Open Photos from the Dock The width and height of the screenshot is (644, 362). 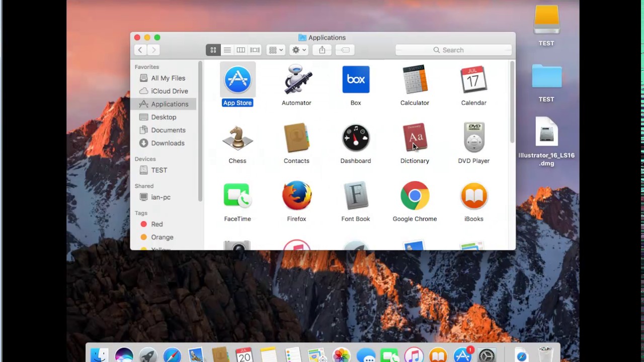tap(341, 355)
